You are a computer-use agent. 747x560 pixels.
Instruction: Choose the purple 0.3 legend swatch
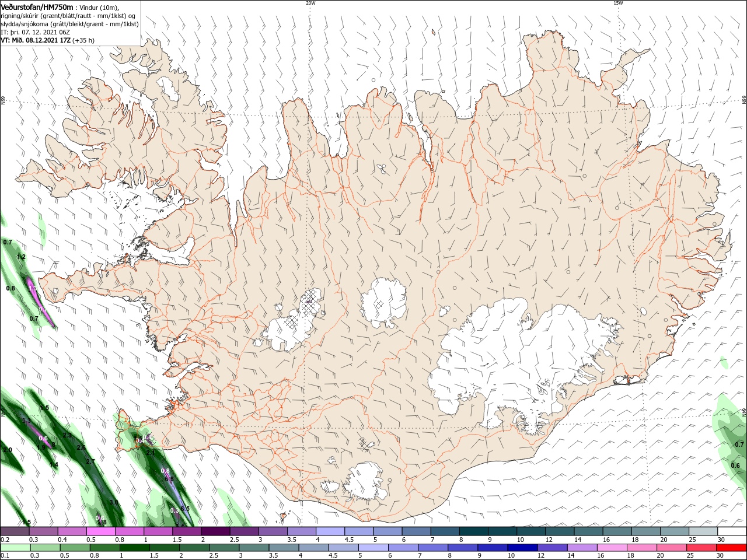(43, 531)
